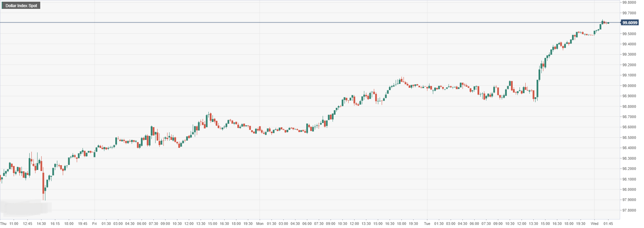Screen dimensions: 644x228
Task: Click the 99.4000 price axis label
Action: point(629,44)
